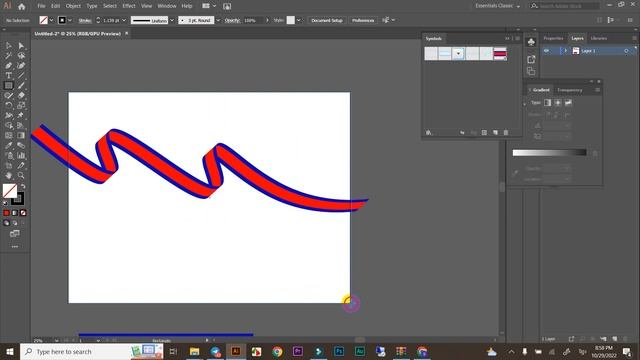This screenshot has width=640, height=360.
Task: Select the Artboard tool
Action: click(x=9, y=165)
